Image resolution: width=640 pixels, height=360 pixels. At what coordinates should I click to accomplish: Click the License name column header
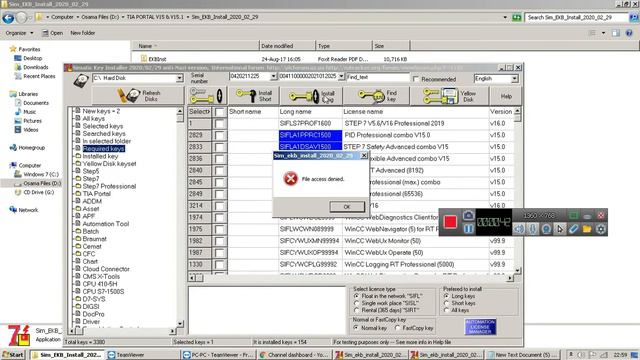(x=416, y=111)
